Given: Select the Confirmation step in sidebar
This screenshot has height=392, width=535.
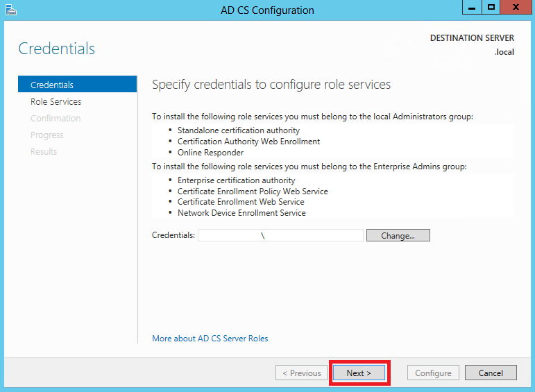Looking at the screenshot, I should tap(56, 119).
